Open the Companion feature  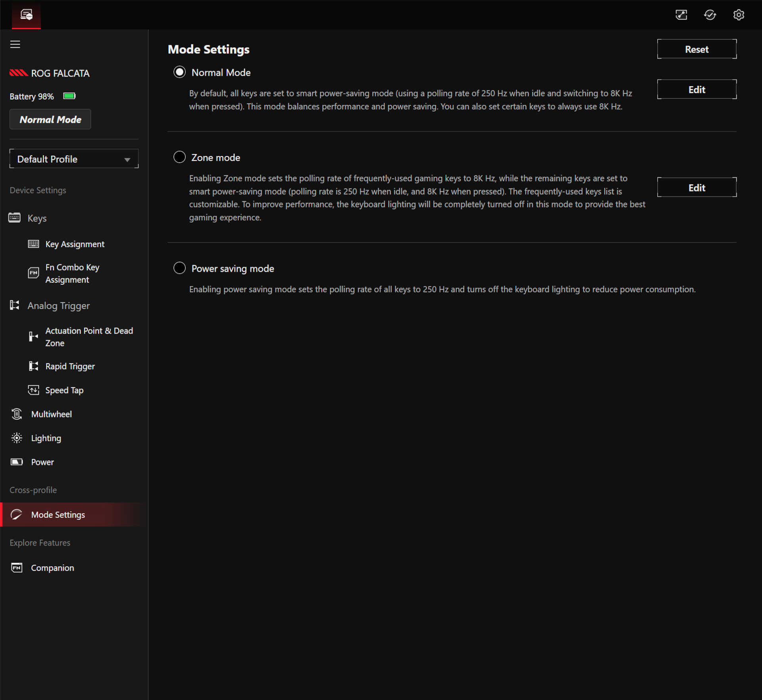pos(52,567)
